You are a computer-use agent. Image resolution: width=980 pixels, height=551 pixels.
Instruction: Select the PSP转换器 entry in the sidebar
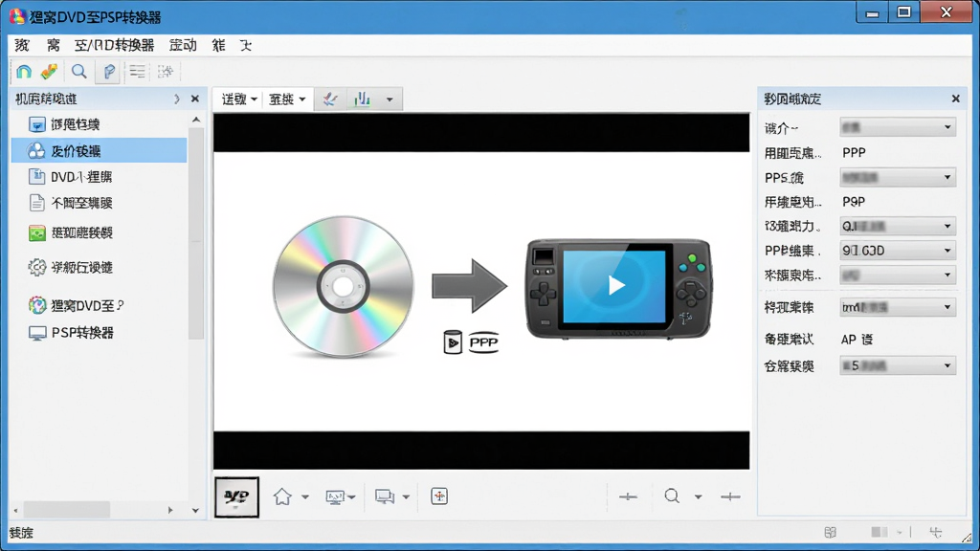[82, 333]
